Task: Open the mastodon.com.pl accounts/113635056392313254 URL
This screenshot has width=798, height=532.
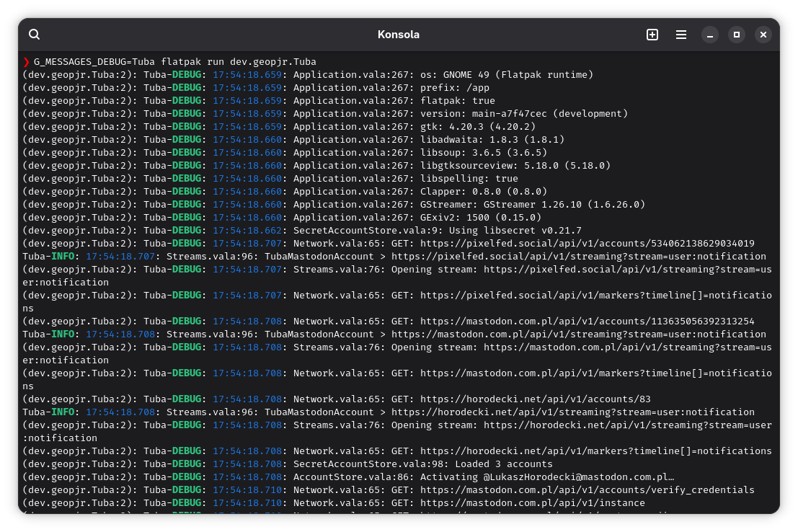Action: pyautogui.click(x=587, y=322)
